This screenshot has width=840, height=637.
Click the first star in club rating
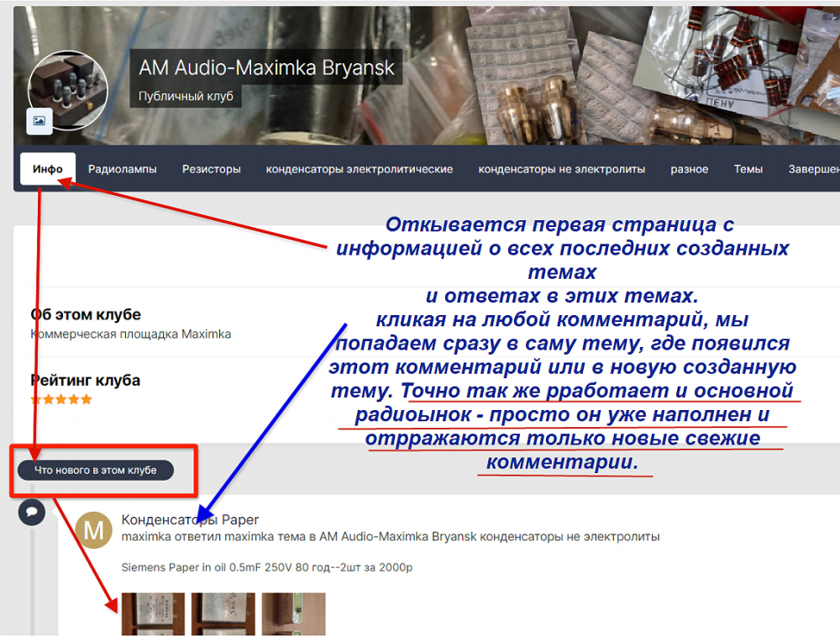36,399
